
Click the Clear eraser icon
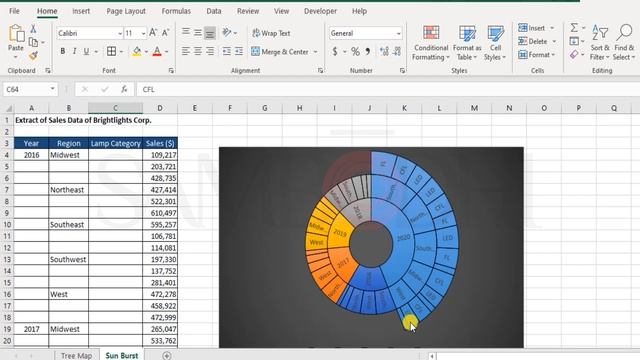pos(574,54)
